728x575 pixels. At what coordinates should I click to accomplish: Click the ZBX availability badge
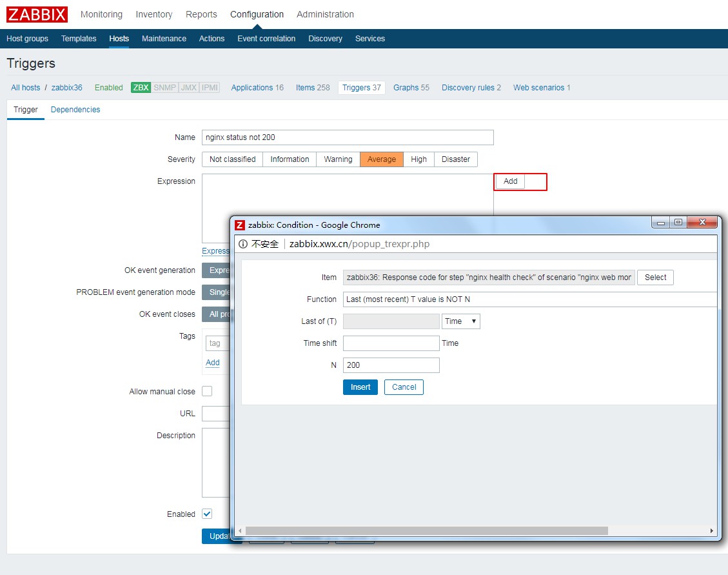click(141, 88)
